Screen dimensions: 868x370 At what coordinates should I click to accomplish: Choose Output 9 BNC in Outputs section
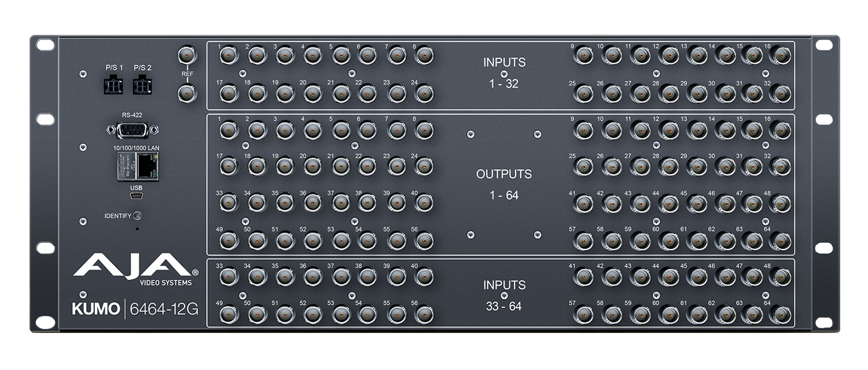[584, 130]
